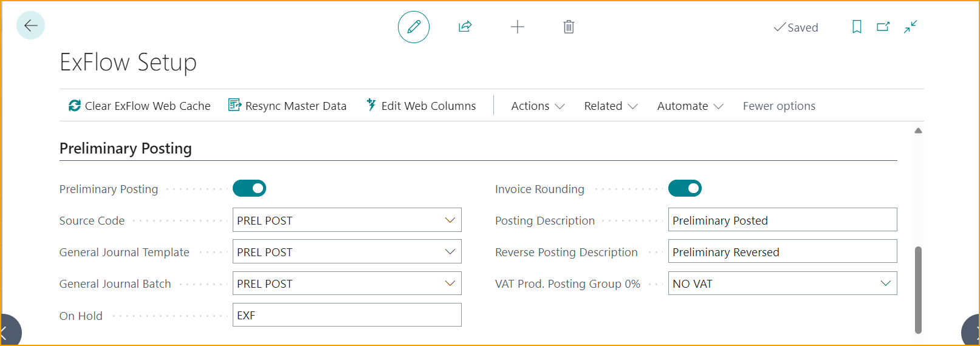This screenshot has height=346, width=980.
Task: Toggle the Invoice Rounding switch
Action: click(685, 188)
